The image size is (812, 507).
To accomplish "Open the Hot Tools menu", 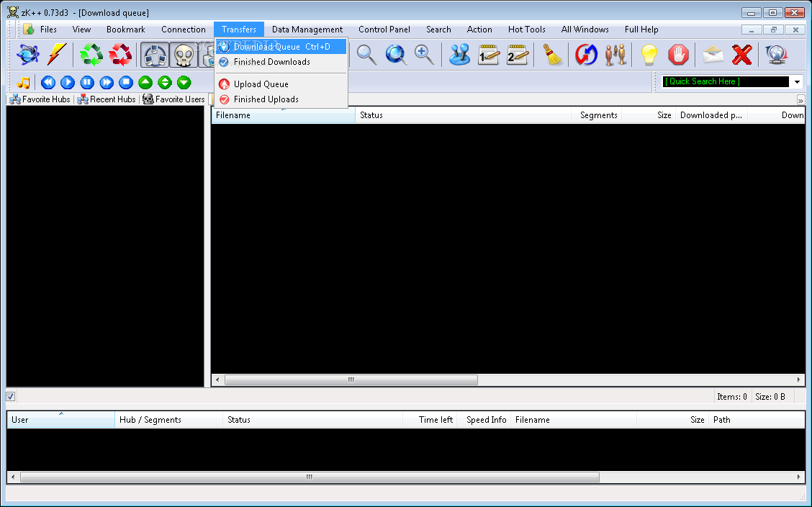I will pos(527,30).
